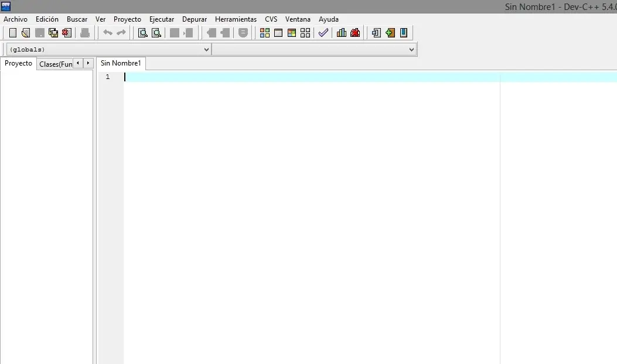Click the disabled icon with small arrow
Image resolution: width=617 pixels, height=364 pixels.
[x=188, y=33]
